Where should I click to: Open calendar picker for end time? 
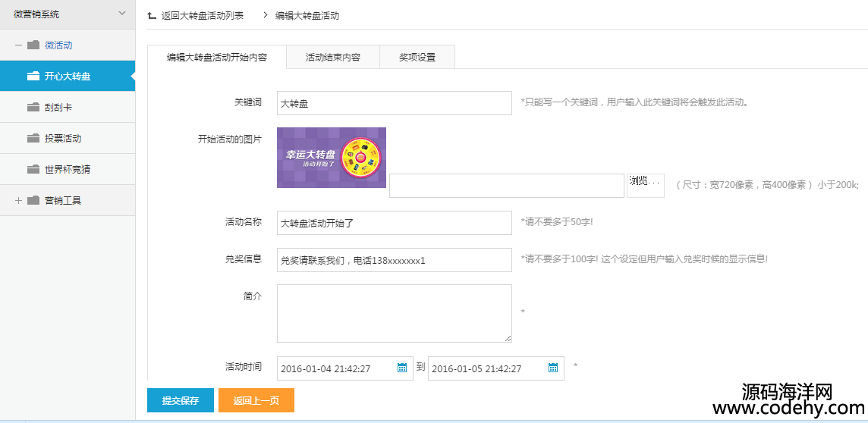point(553,368)
